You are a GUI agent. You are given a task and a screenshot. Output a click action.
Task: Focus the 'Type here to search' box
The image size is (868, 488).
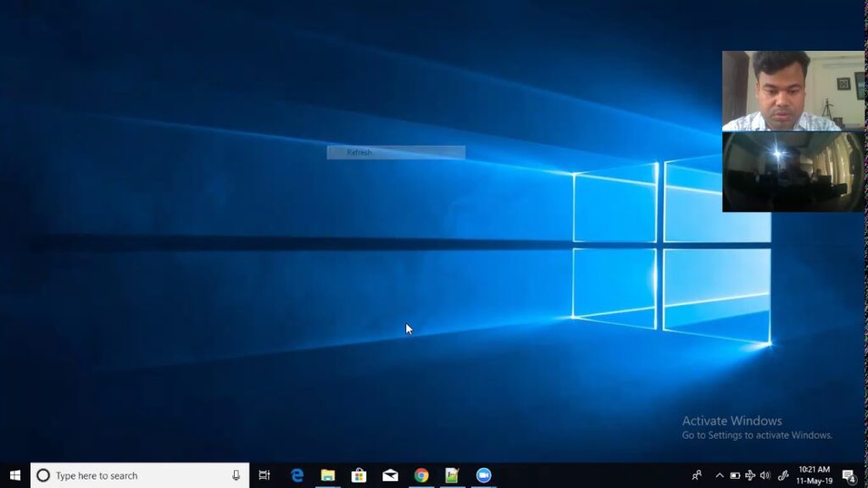[140, 475]
